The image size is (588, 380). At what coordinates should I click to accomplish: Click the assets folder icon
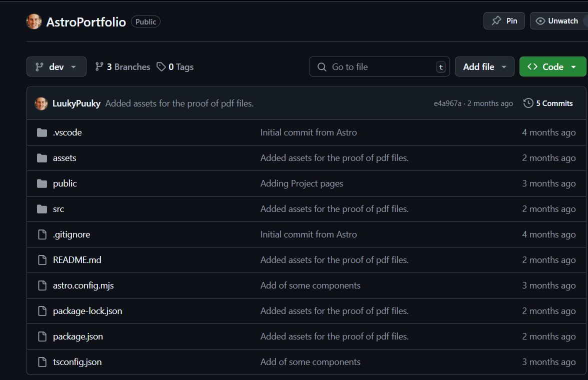click(42, 158)
